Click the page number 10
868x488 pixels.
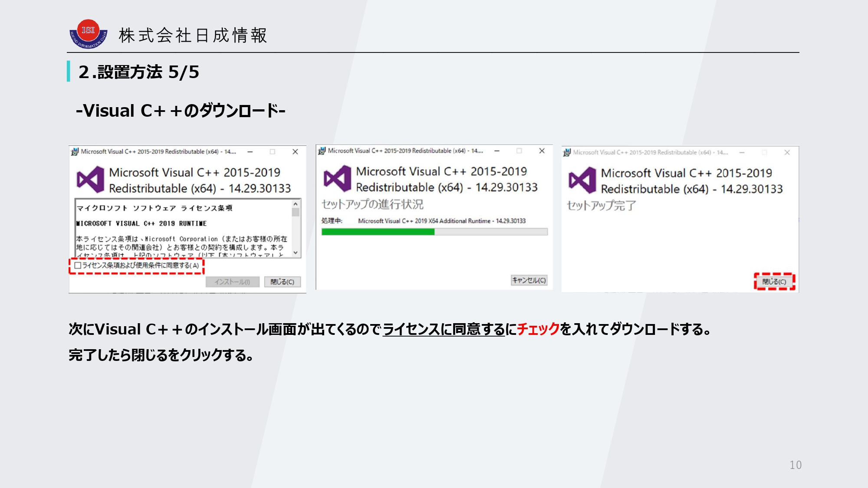coord(796,465)
